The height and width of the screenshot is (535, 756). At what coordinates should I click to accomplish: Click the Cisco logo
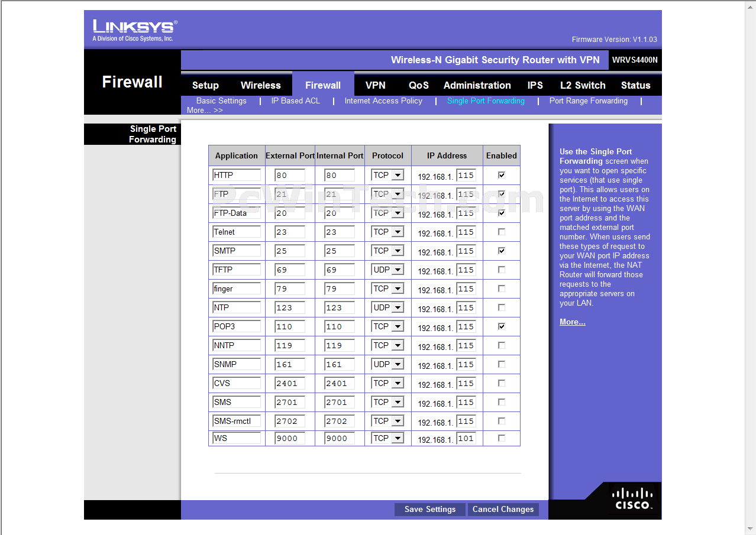pyautogui.click(x=632, y=498)
